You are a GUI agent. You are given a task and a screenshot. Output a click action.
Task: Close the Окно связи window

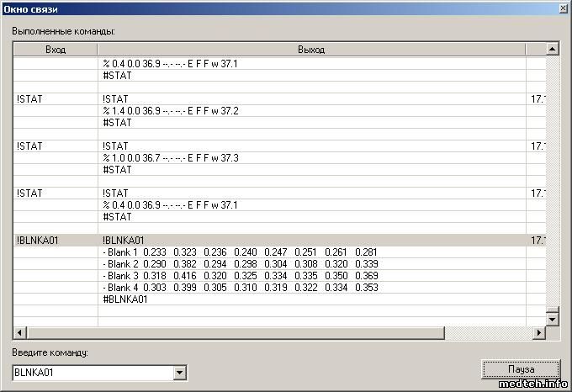point(561,8)
